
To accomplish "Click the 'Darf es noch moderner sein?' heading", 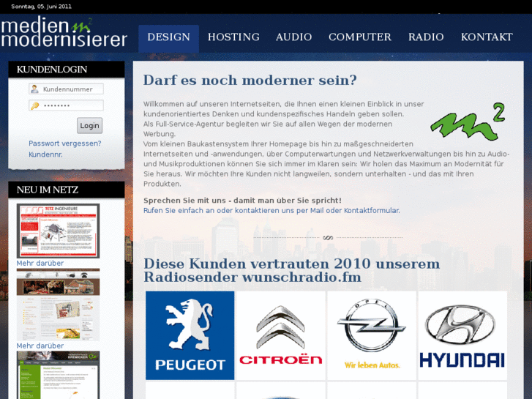I will pos(250,81).
